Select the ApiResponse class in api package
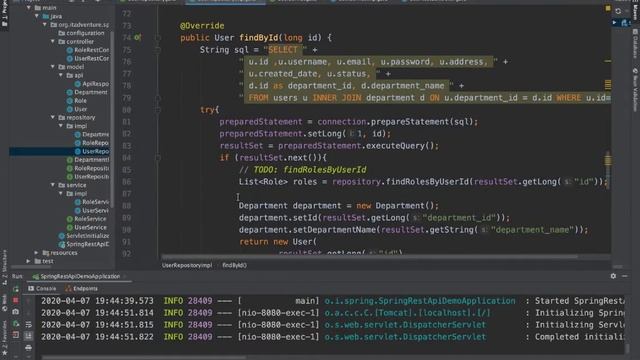 (x=92, y=84)
